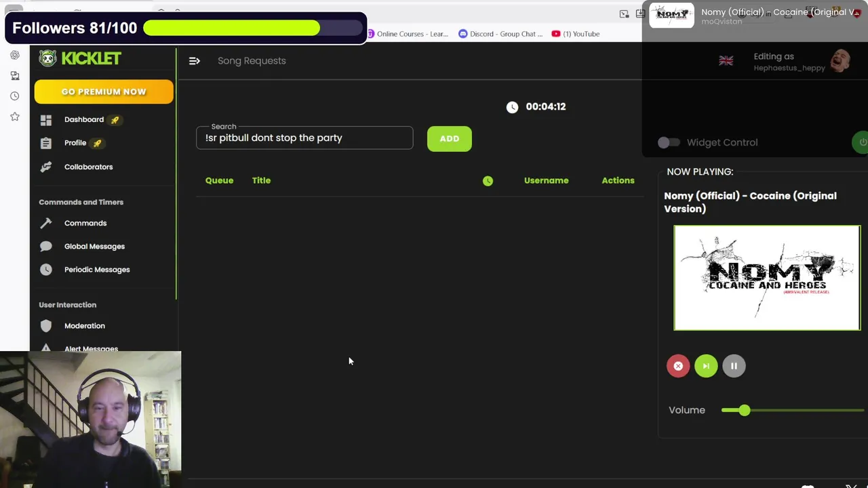Viewport: 868px width, 488px height.
Task: Open the Discord Group Chat bookmark
Action: (501, 34)
